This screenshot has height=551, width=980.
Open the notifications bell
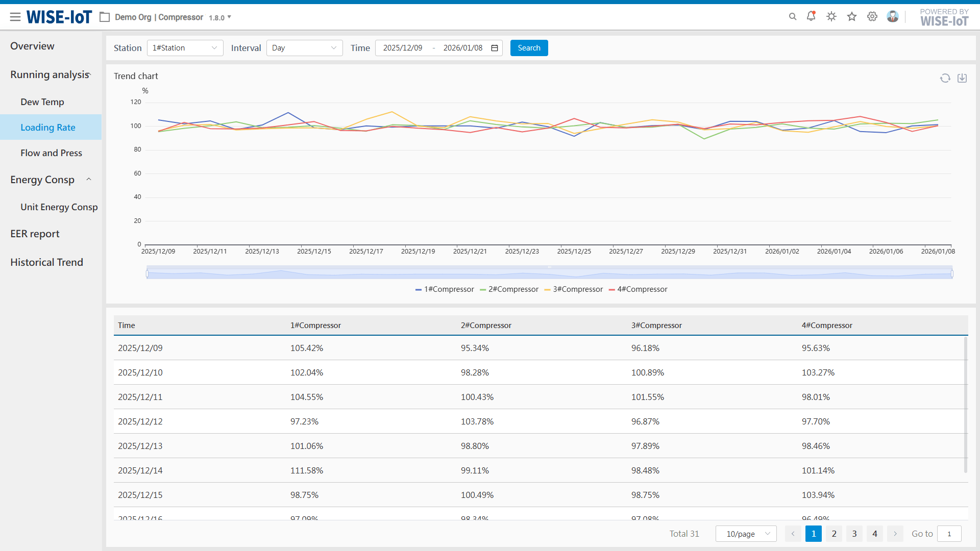(811, 16)
